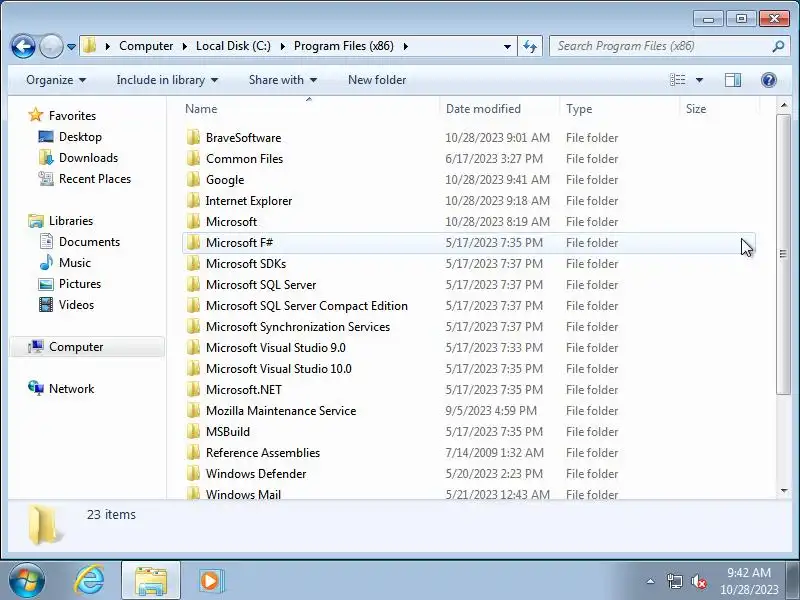The image size is (800, 600).
Task: Select Network in the navigation pane
Action: [61, 389]
